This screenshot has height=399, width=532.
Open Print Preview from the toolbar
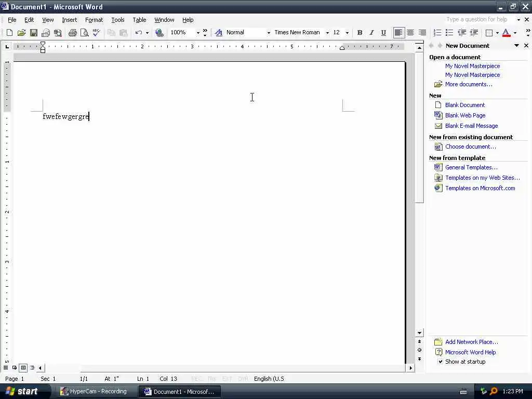[x=85, y=33]
